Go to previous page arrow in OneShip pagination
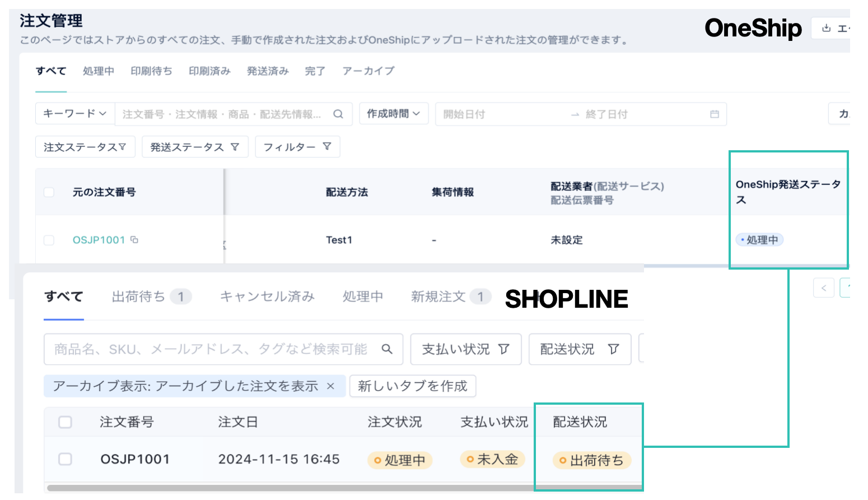Image resolution: width=868 pixels, height=500 pixels. coord(824,288)
